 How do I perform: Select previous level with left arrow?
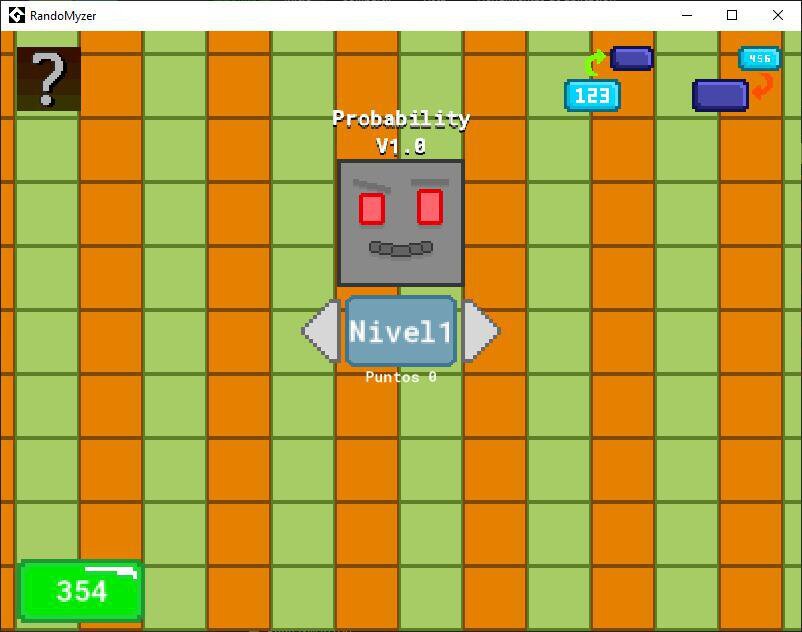point(321,331)
